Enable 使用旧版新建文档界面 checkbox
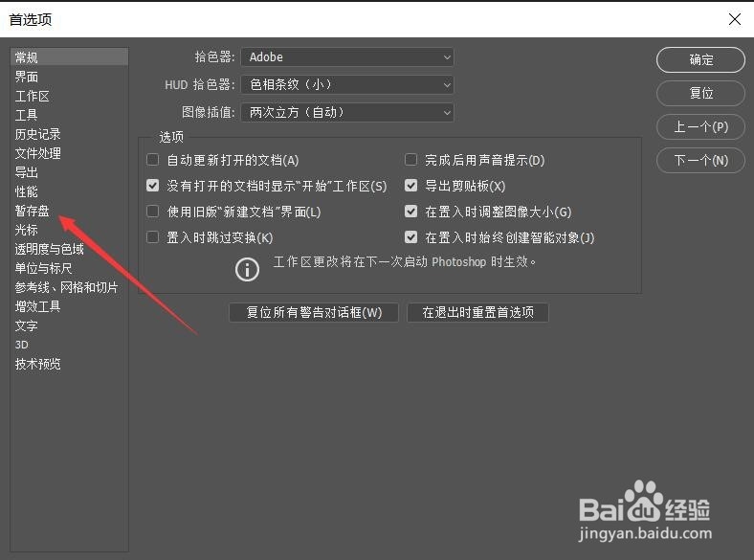Image resolution: width=754 pixels, height=560 pixels. coord(153,212)
